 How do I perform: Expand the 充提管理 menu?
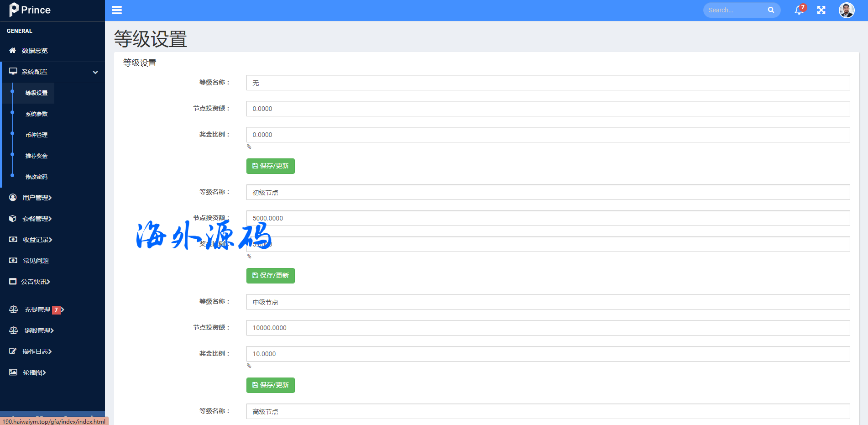(x=37, y=310)
